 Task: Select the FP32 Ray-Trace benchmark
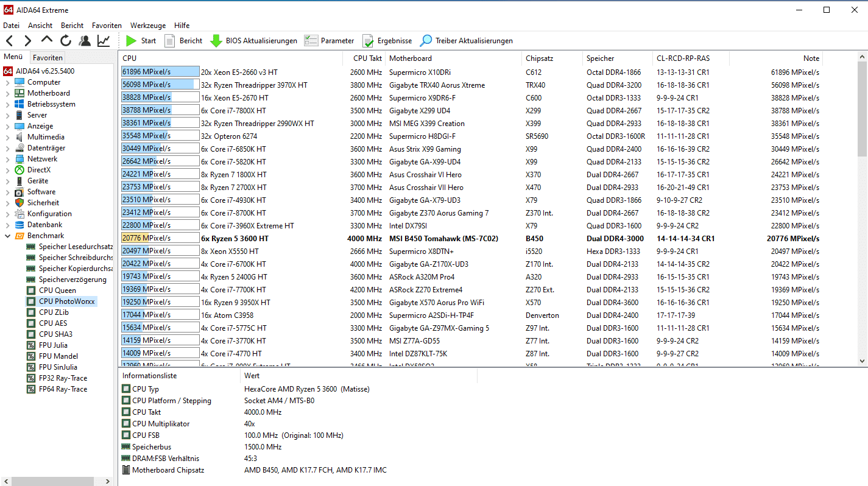(x=63, y=378)
